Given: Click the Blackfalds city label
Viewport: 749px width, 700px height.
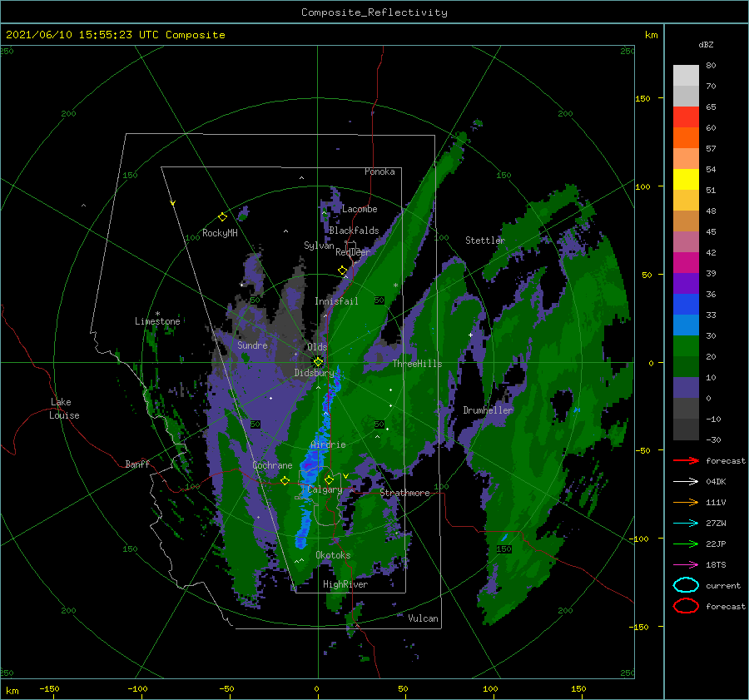Looking at the screenshot, I should [354, 231].
